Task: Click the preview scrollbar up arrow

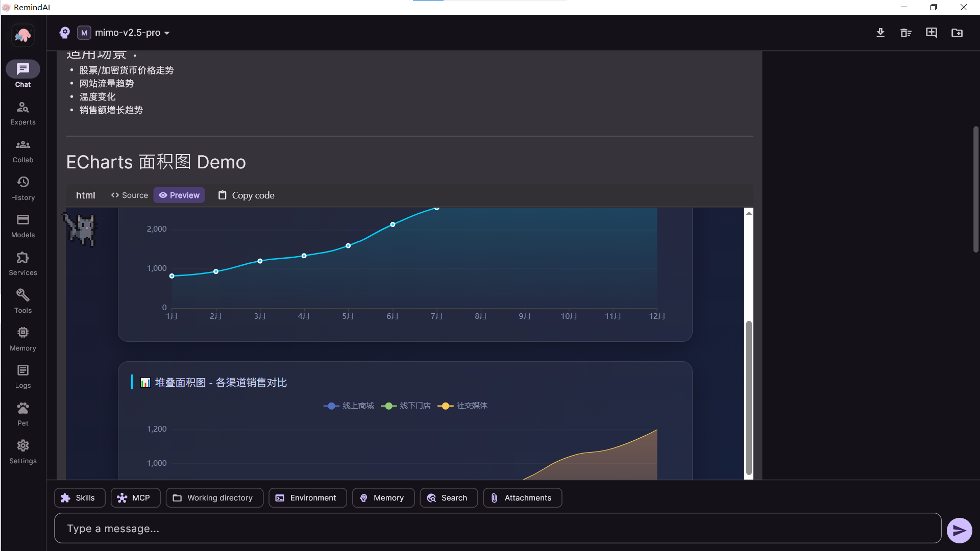Action: click(749, 213)
